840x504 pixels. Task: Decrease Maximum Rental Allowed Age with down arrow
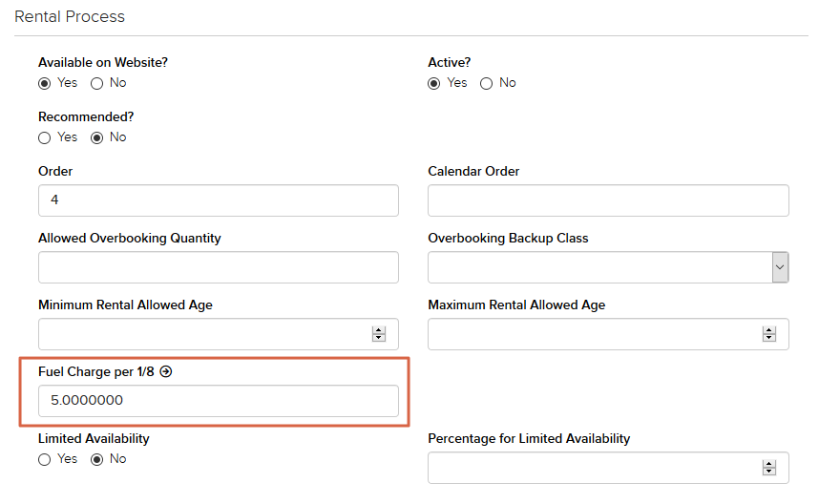[768, 339]
